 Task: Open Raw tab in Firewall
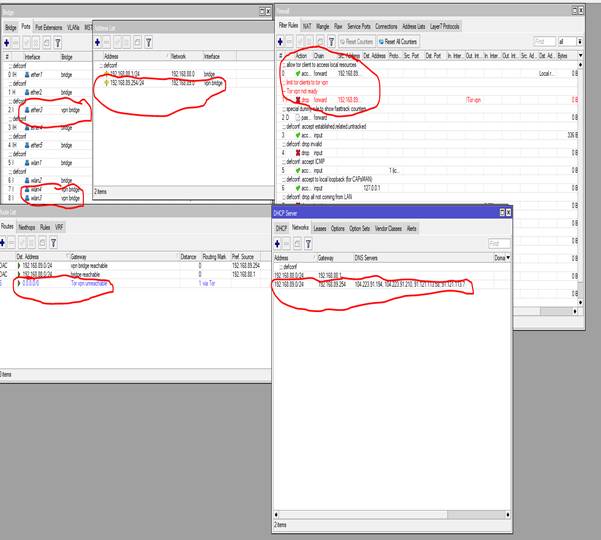click(x=338, y=26)
